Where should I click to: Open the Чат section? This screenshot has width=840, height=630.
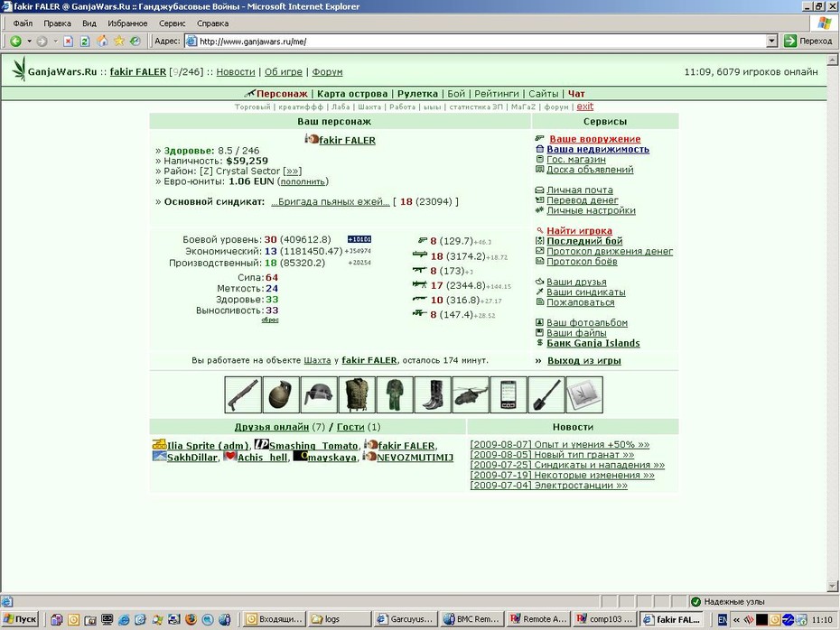pyautogui.click(x=576, y=94)
